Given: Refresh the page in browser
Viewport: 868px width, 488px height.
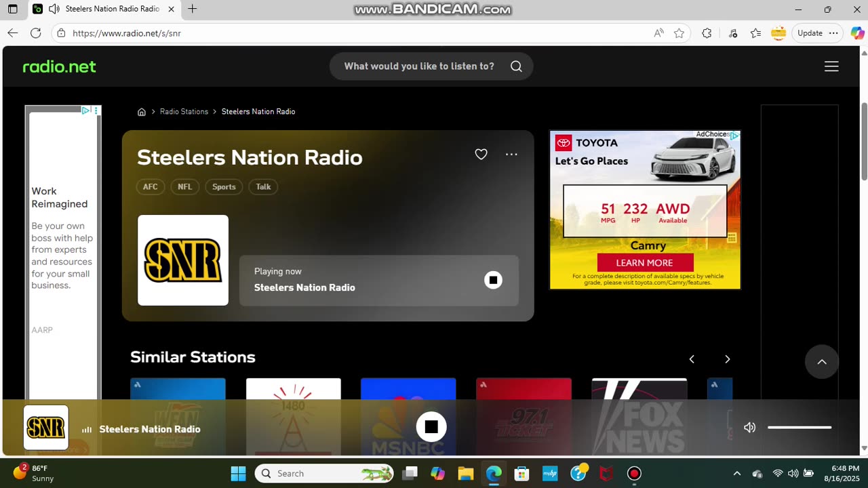Looking at the screenshot, I should (x=36, y=33).
